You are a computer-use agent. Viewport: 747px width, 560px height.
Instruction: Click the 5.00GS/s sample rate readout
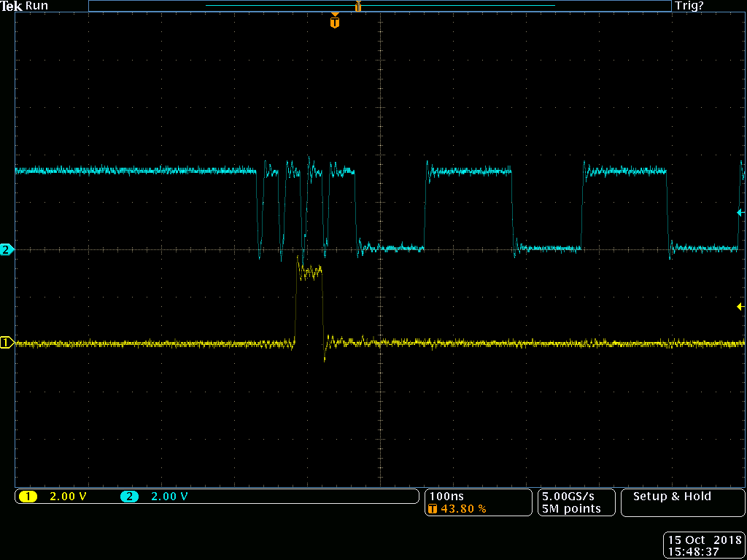(570, 497)
